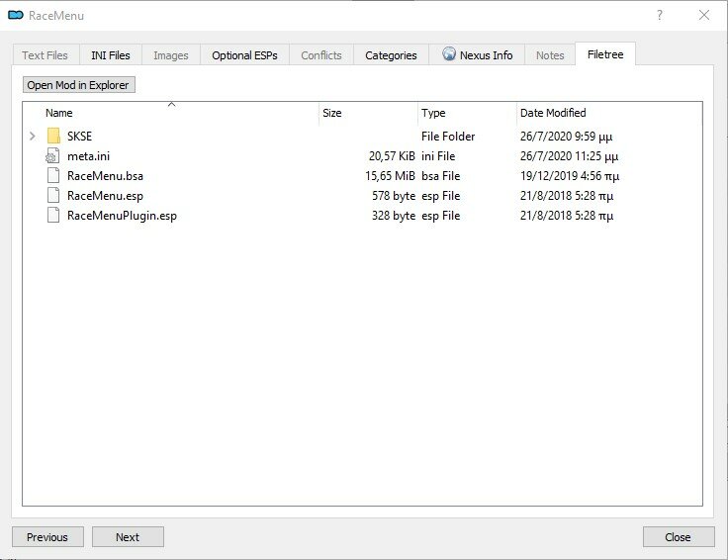Click the 578 byte size value
The image size is (728, 560).
[x=394, y=196]
